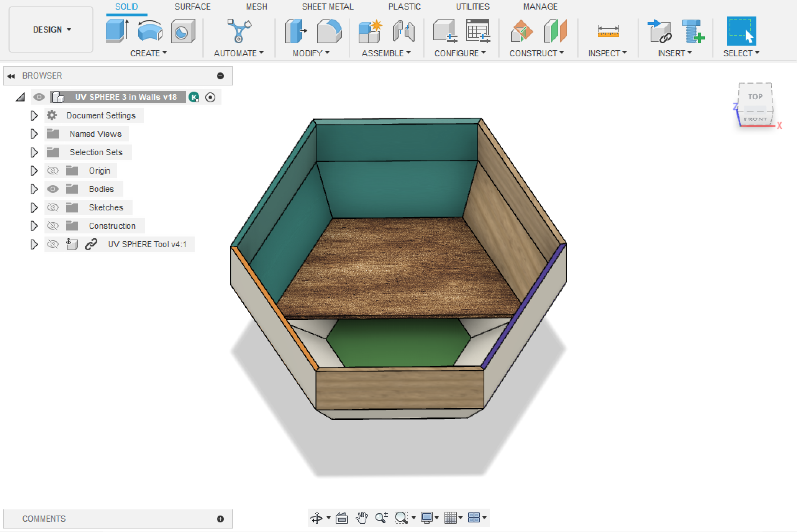This screenshot has width=797, height=532.
Task: Open the CREATE menu
Action: click(x=148, y=53)
